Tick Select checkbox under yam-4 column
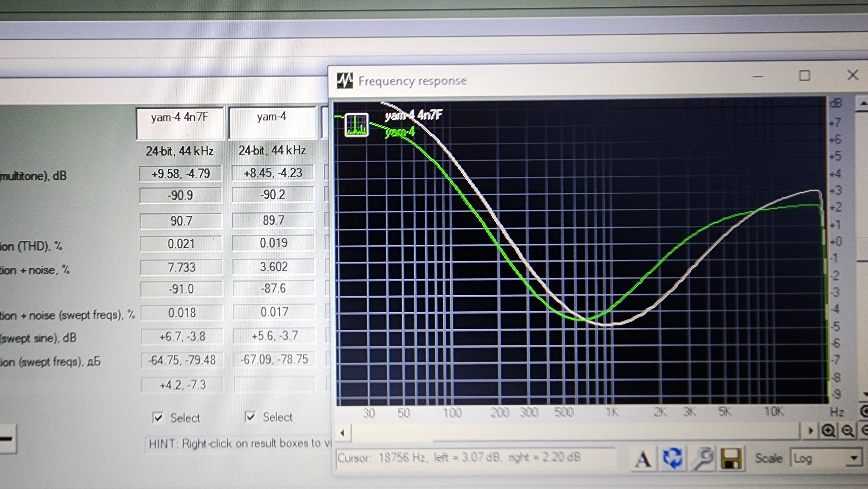Image resolution: width=868 pixels, height=489 pixels. pos(250,417)
